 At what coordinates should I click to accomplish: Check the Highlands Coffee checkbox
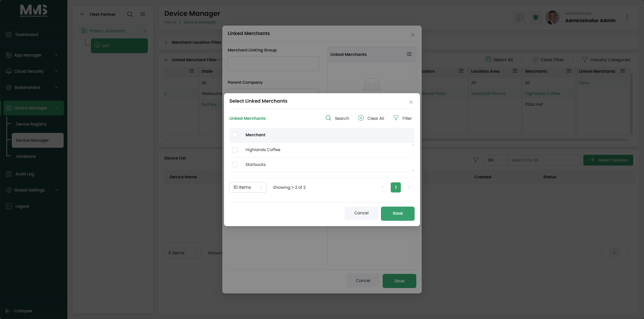[235, 150]
